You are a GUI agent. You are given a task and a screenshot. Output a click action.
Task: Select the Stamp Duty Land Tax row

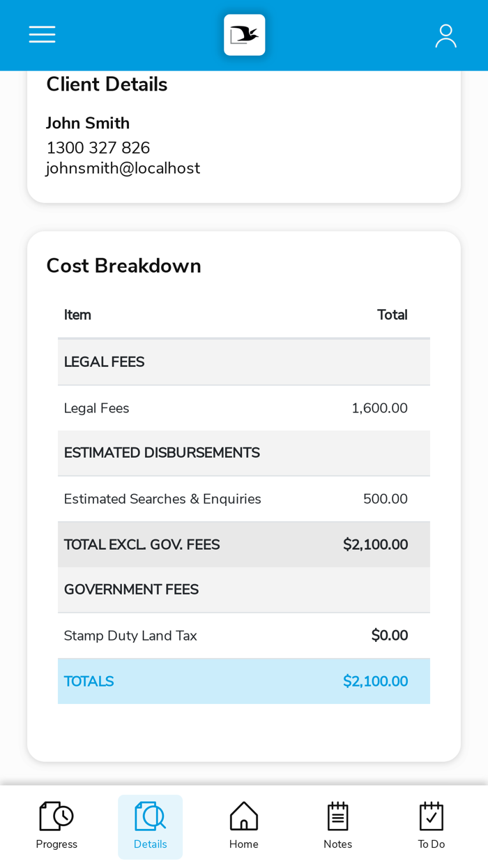click(x=243, y=636)
